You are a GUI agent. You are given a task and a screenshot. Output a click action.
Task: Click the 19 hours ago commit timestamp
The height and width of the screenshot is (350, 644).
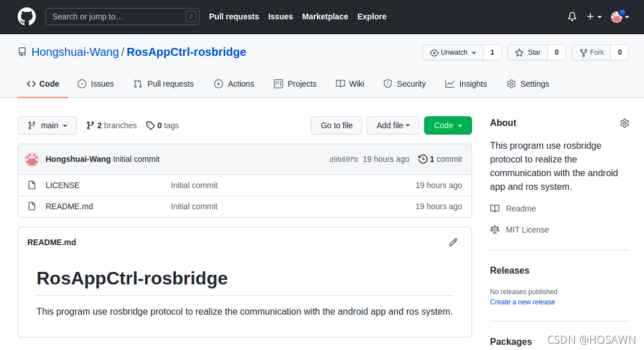385,159
